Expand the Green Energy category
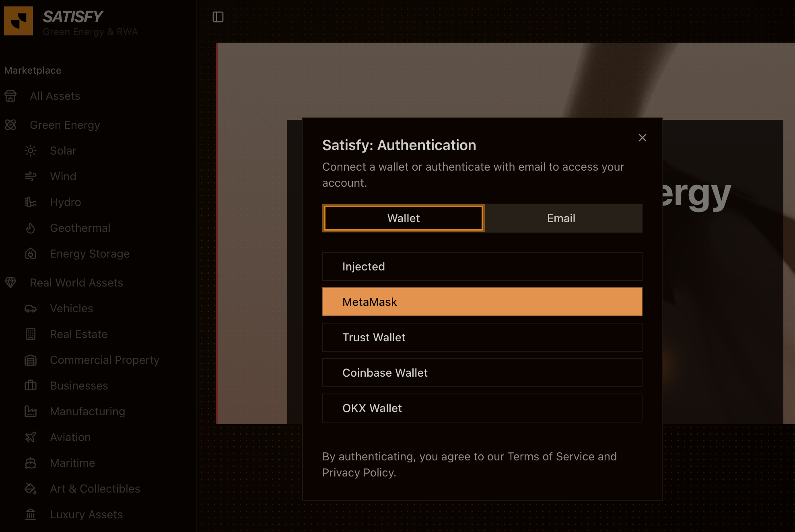Viewport: 795px width, 532px height. (x=65, y=125)
